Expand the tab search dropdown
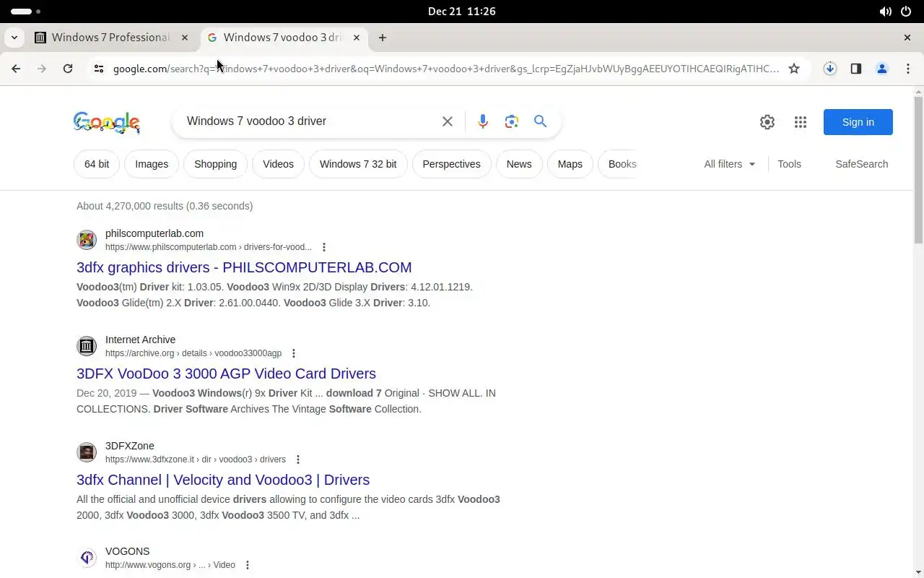Screen dimensions: 924x578 click(14, 38)
